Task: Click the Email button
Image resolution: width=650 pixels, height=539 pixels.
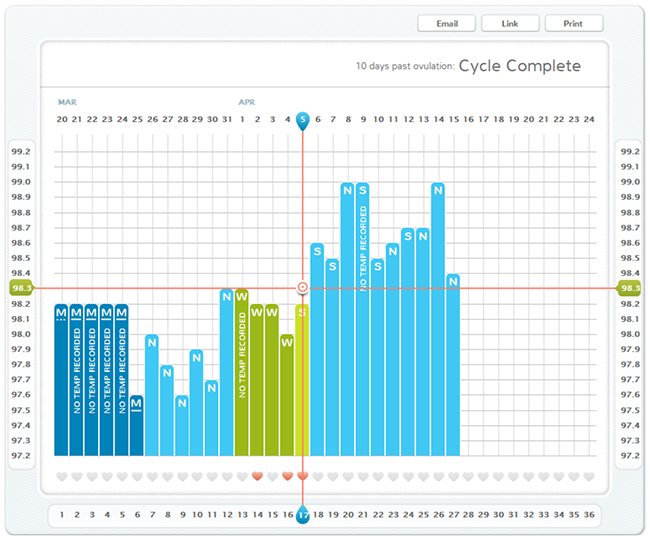Action: point(447,24)
